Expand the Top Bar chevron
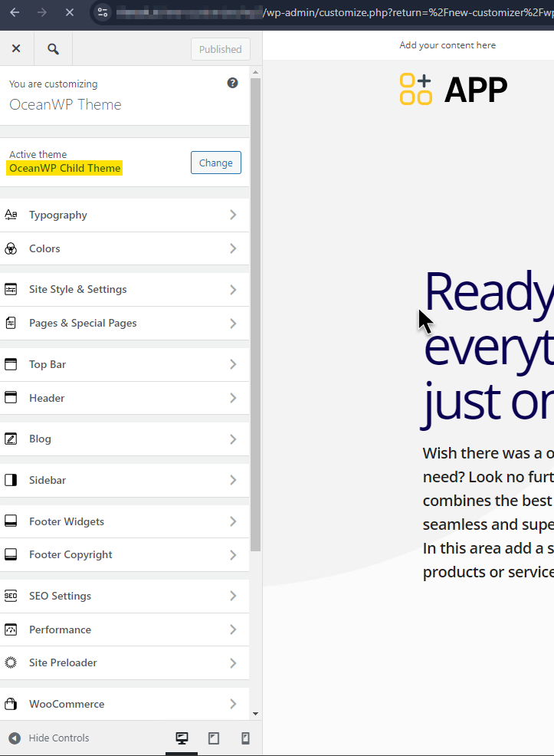Screen dimensions: 554x756 [x=233, y=364]
